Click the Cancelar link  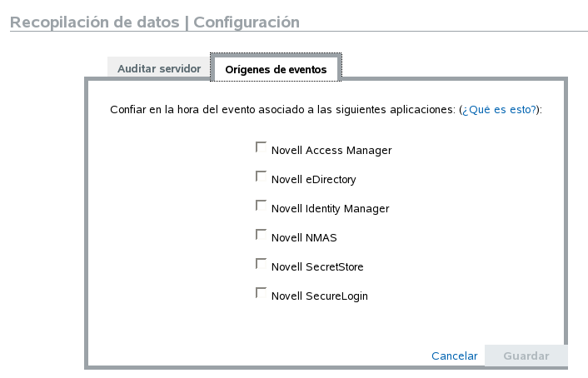[454, 356]
